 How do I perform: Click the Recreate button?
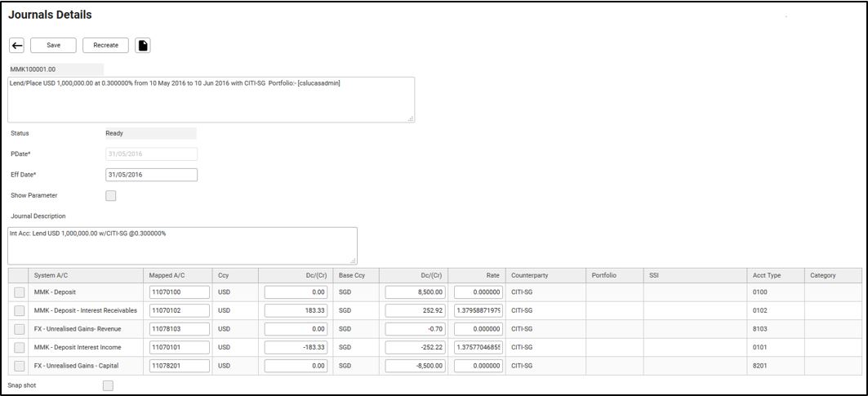click(105, 46)
